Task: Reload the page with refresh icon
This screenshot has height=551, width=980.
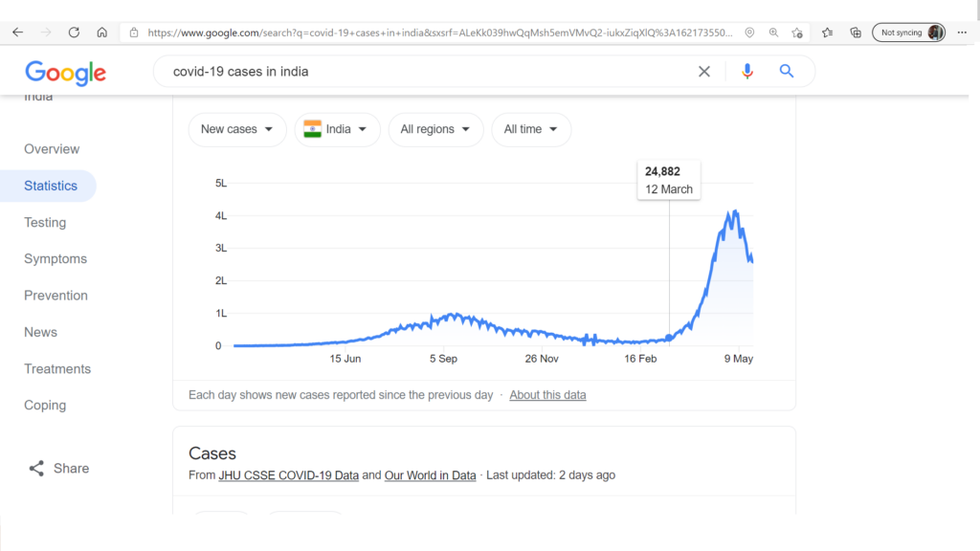Action: [74, 33]
